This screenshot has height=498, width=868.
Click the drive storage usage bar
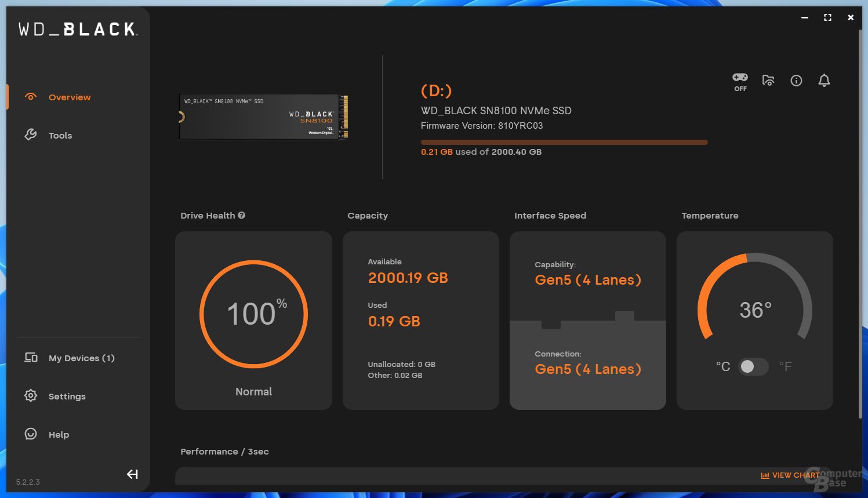564,142
